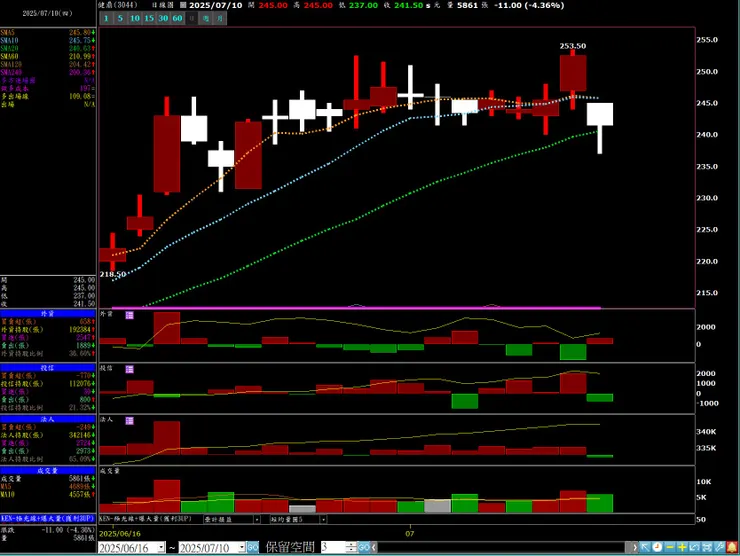The image size is (740, 556).
Task: Zoom in chart with plus icon
Action: [x=682, y=547]
